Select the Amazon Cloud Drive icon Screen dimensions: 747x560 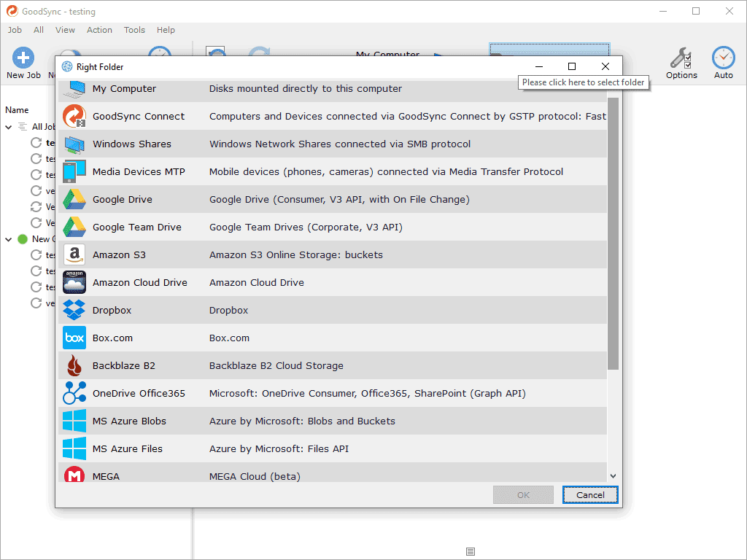coord(74,282)
